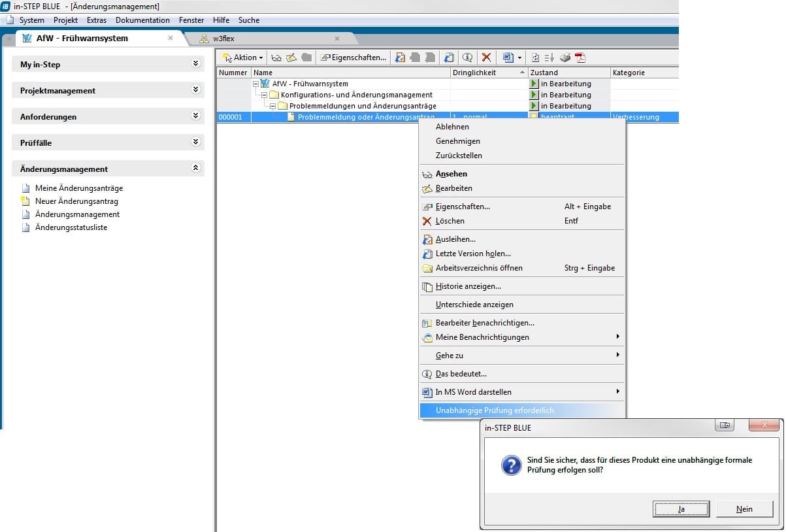Switch to the w3flex tab
The image size is (786, 532).
(223, 39)
